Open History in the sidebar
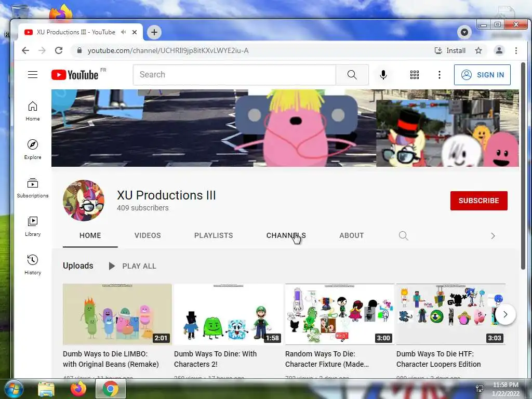This screenshot has height=399, width=532. tap(33, 265)
